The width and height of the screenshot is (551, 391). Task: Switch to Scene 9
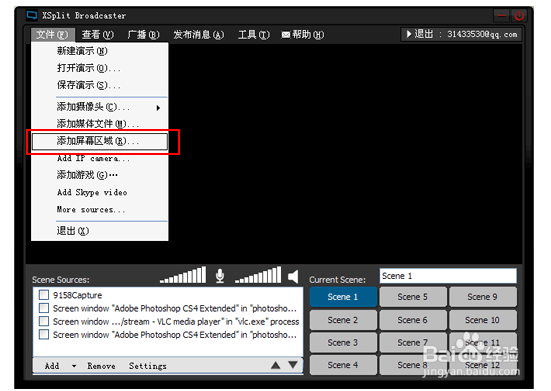pos(482,297)
